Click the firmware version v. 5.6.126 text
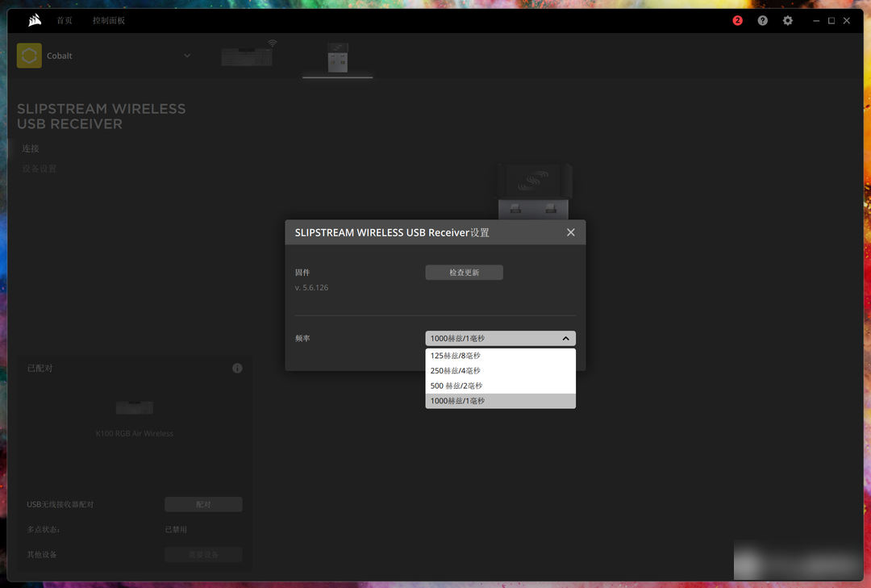 (311, 287)
